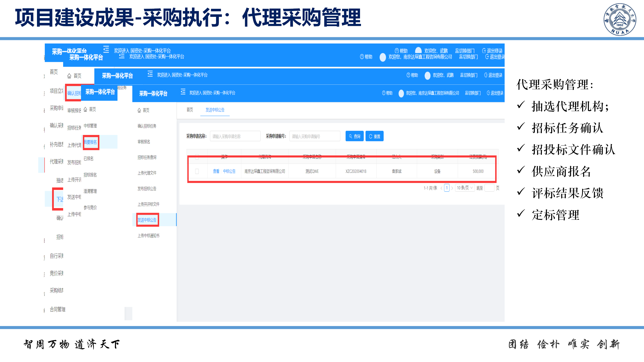Open 上传代理文件 in the front sidebar
The image size is (644, 362).
(x=147, y=173)
